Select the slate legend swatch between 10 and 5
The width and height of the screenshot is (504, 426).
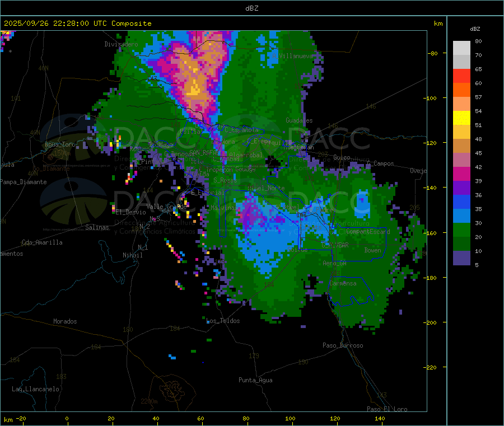(x=461, y=258)
